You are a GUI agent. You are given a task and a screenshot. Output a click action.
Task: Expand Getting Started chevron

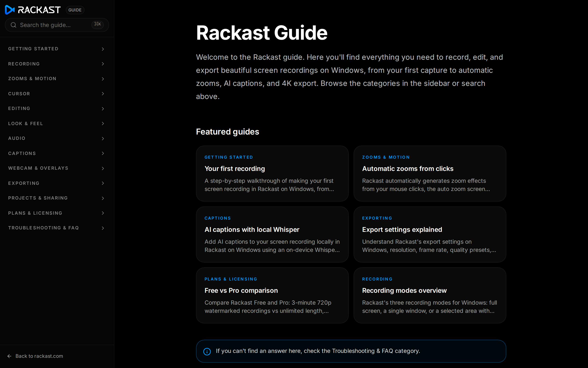103,49
